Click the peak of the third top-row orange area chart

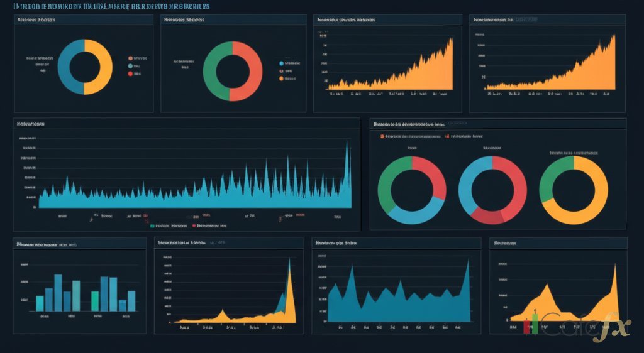(x=451, y=41)
